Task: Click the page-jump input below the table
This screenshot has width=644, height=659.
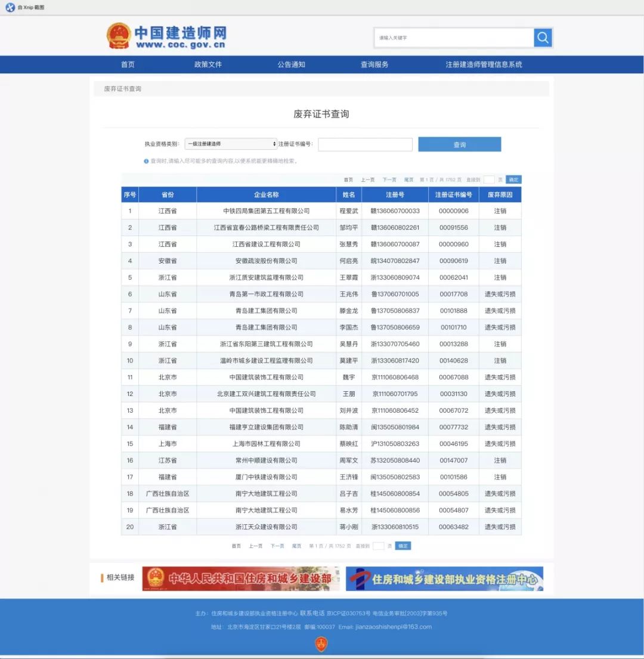Action: [x=378, y=546]
